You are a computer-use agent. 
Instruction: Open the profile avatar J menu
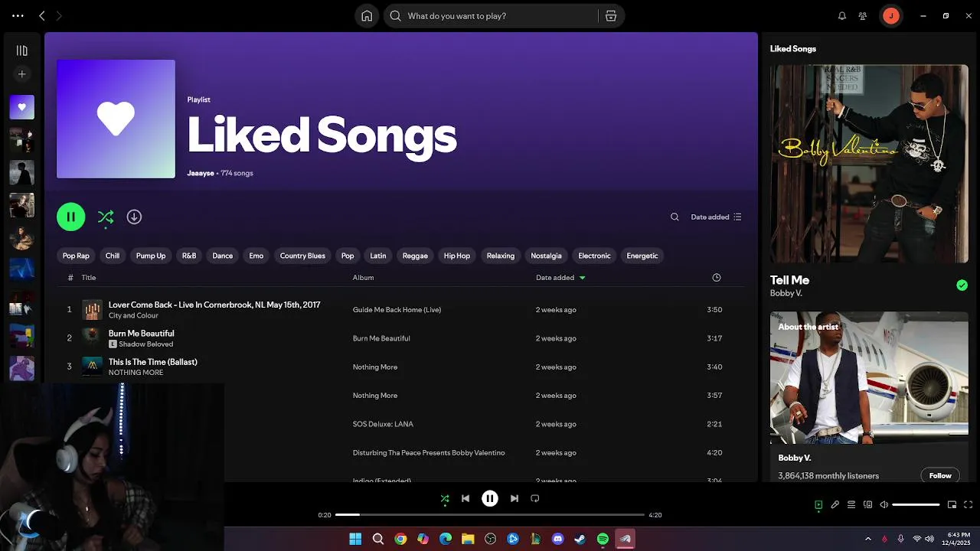click(890, 15)
